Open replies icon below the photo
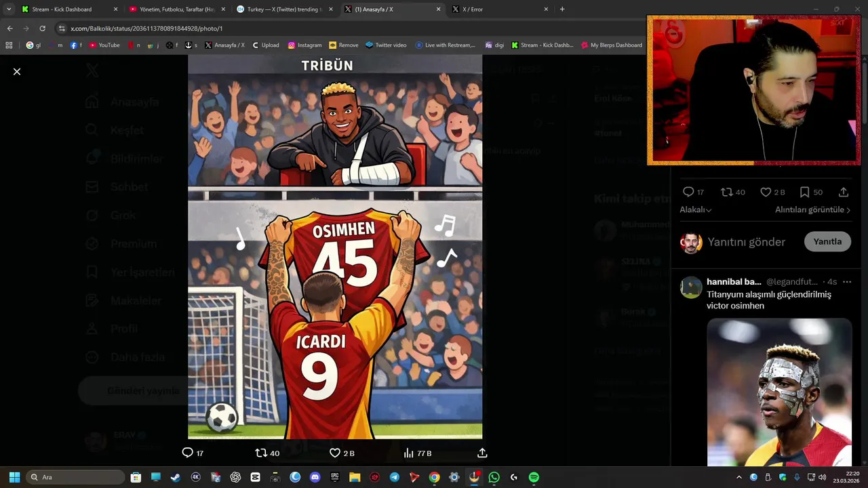 (188, 453)
